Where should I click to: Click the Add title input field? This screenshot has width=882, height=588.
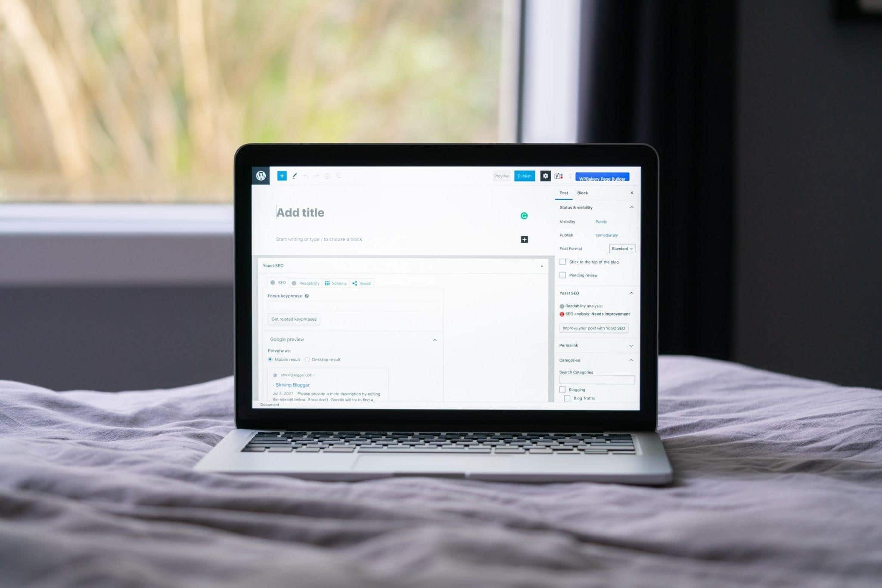click(x=302, y=210)
